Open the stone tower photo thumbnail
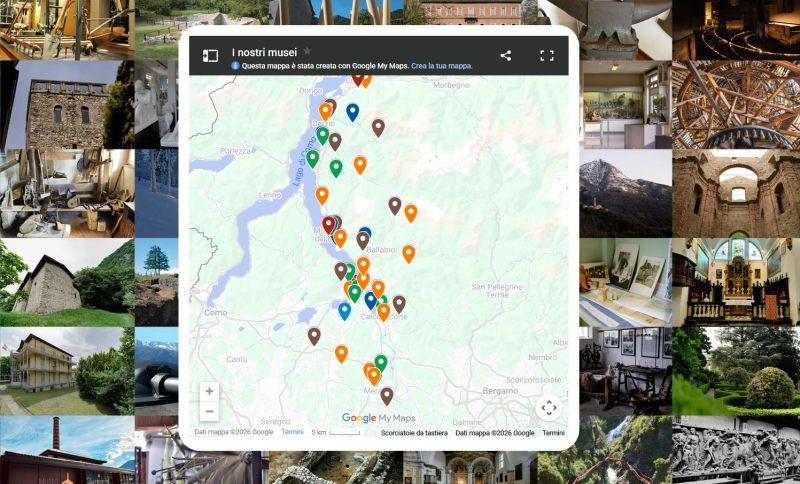Viewport: 800px width, 484px height. click(67, 105)
